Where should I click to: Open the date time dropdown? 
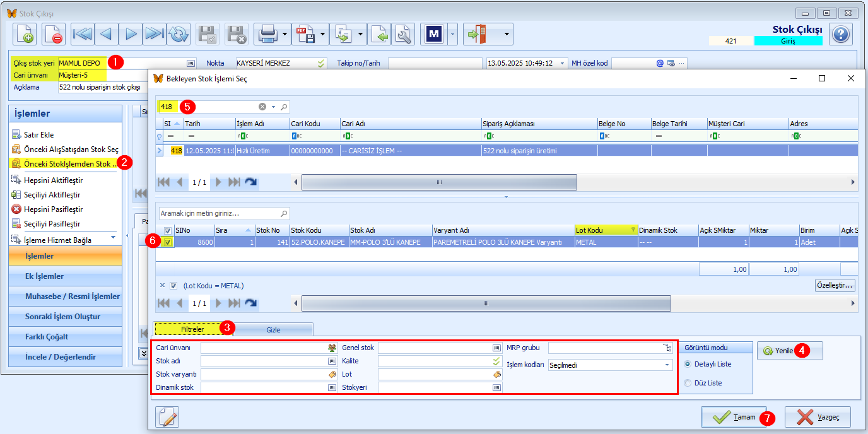[x=563, y=63]
